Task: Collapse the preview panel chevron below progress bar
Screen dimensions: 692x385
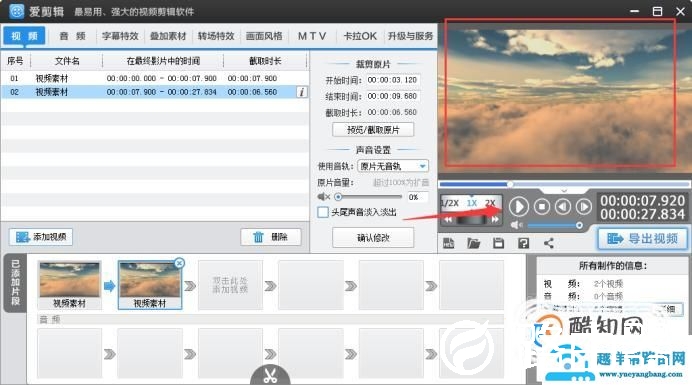Action: pyautogui.click(x=564, y=190)
